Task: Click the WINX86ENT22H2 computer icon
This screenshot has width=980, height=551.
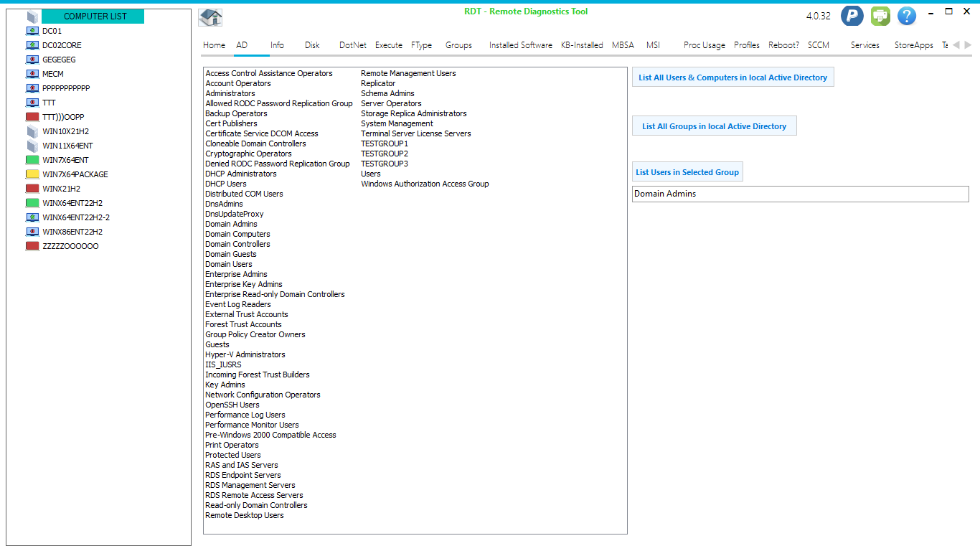Action: click(32, 232)
